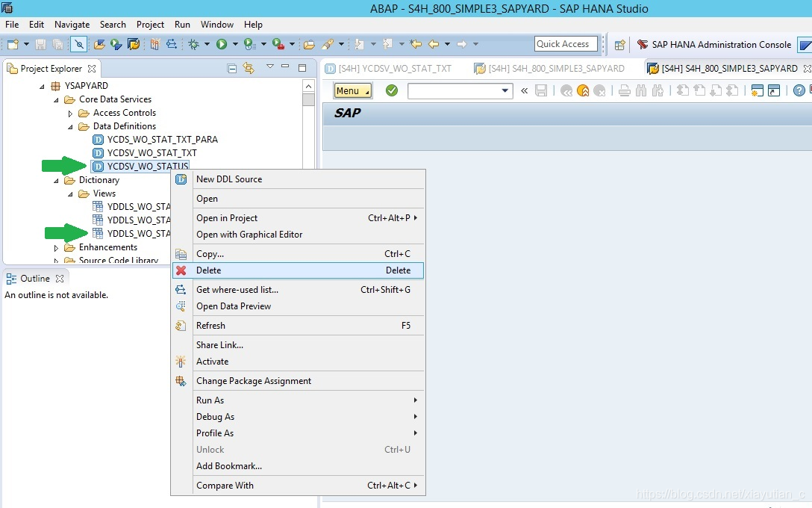Screen dimensions: 812x508
Task: Choose Change Package Assignment menu entry
Action: tap(299, 381)
